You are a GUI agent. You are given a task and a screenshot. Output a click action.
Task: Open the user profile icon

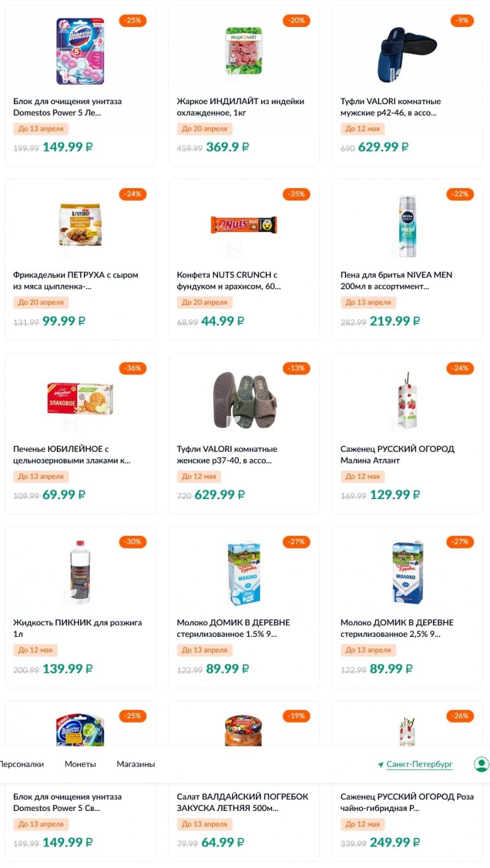pyautogui.click(x=481, y=764)
